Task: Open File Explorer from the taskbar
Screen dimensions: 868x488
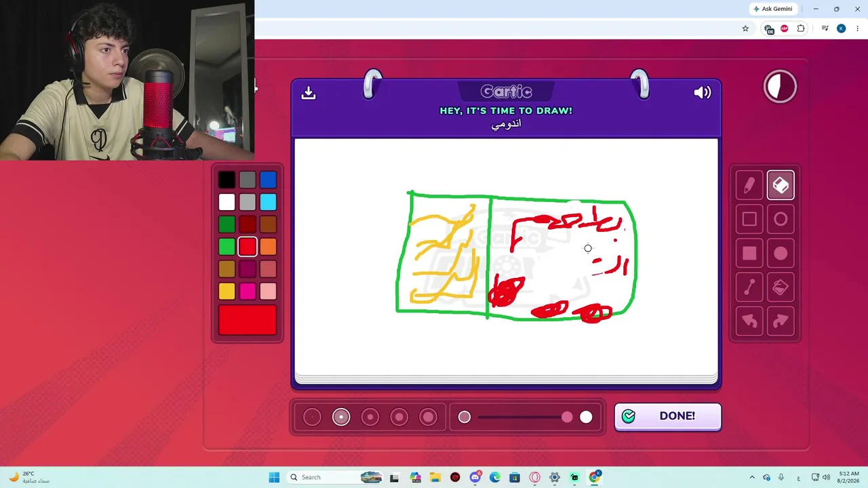Action: coord(435,477)
